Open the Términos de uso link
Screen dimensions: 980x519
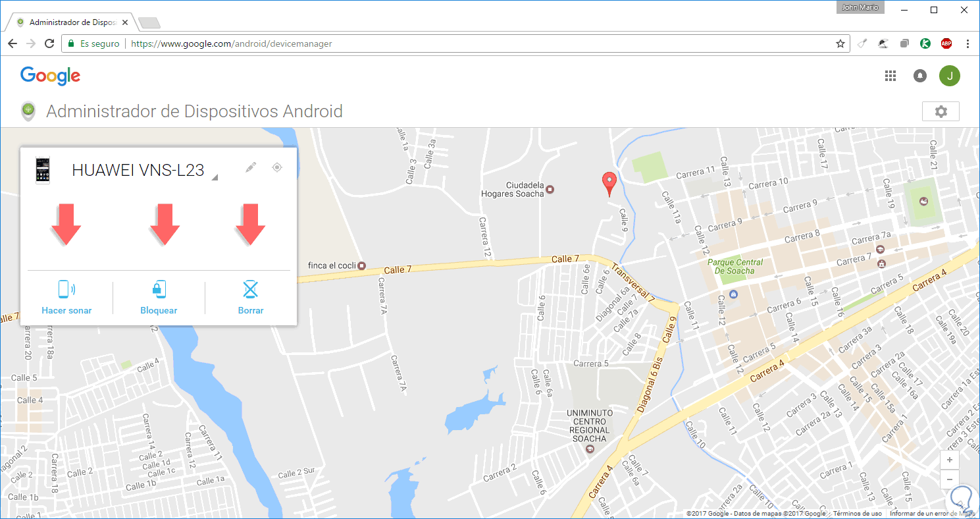[858, 514]
